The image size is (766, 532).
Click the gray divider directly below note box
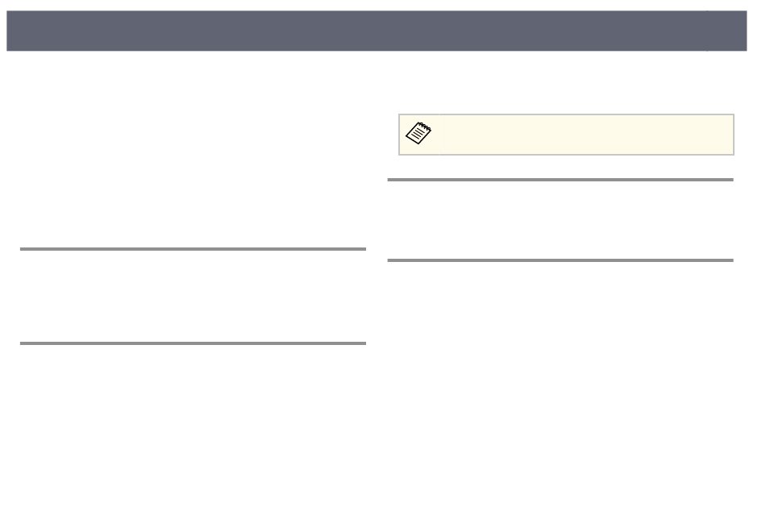560,180
